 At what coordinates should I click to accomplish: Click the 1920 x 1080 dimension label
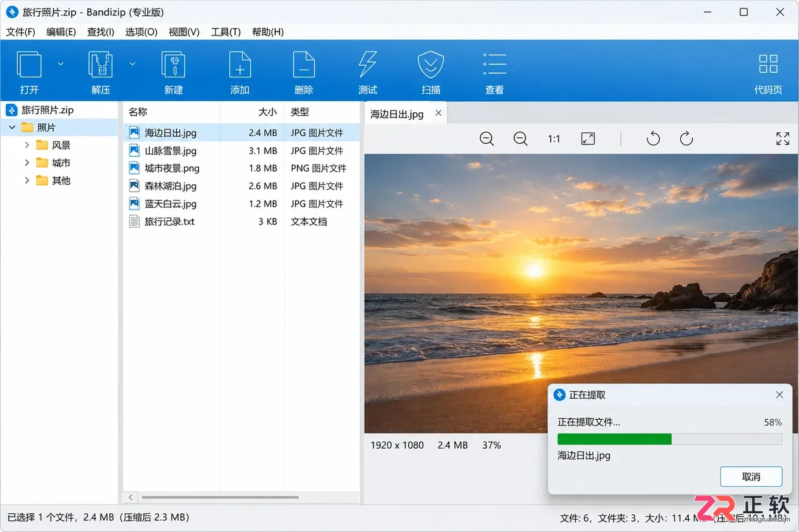point(397,445)
